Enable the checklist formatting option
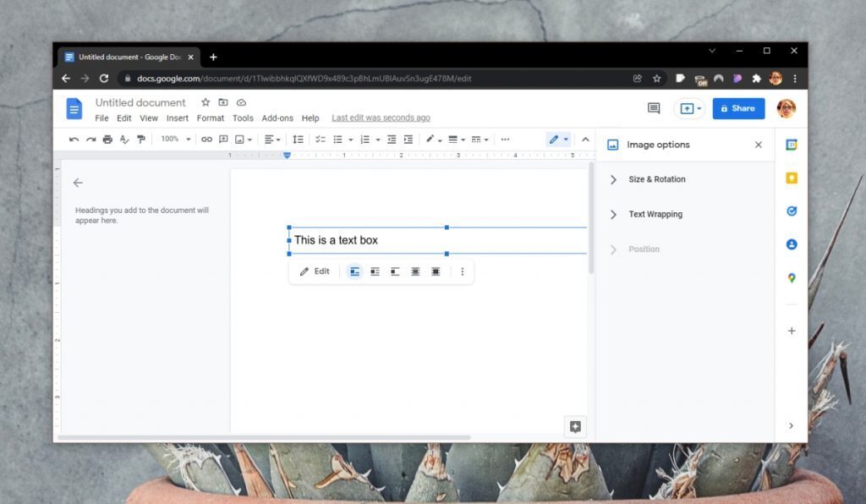Screen dimensions: 866x504 320,139
